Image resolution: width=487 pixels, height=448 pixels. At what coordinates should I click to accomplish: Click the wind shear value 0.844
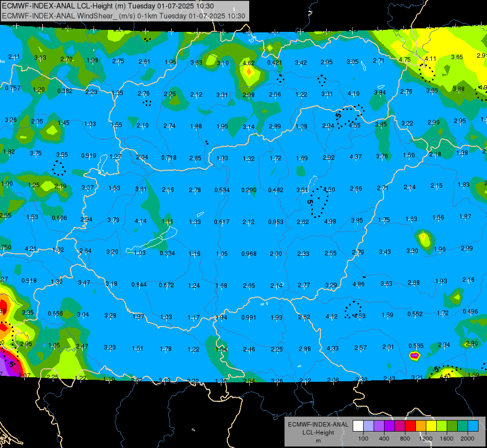[x=139, y=284]
